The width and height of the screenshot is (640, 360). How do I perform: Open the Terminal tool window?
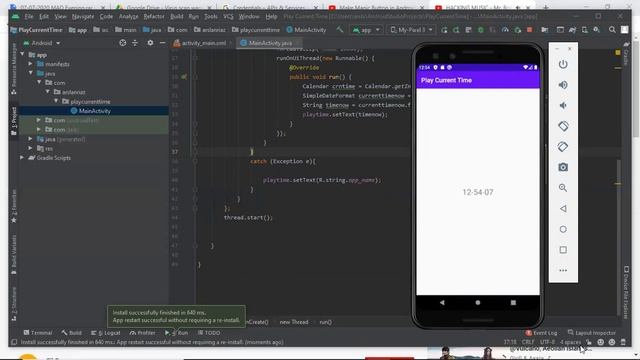pyautogui.click(x=38, y=333)
